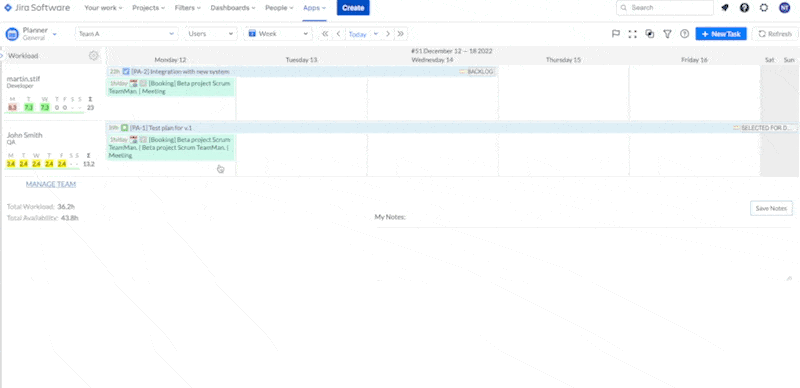Viewport: 800px width, 388px height.
Task: Click martin.stif's red Monday 8.3 workload
Action: click(12, 107)
